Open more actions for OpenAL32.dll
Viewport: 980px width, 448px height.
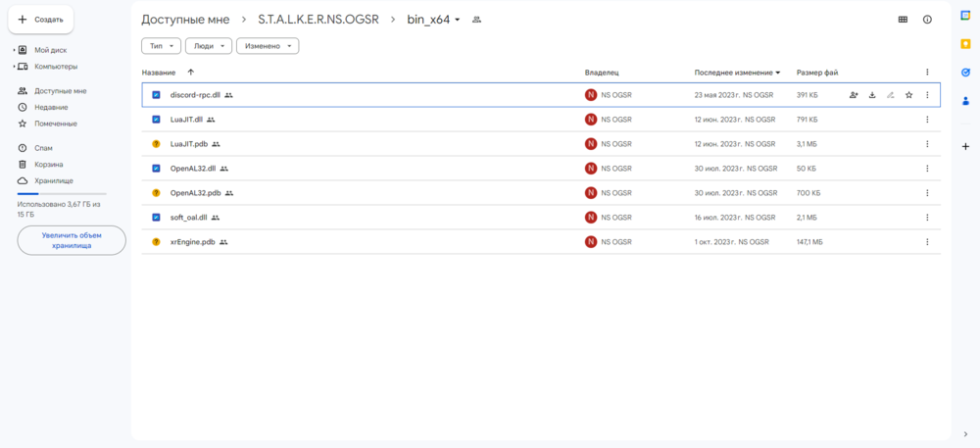(x=927, y=168)
